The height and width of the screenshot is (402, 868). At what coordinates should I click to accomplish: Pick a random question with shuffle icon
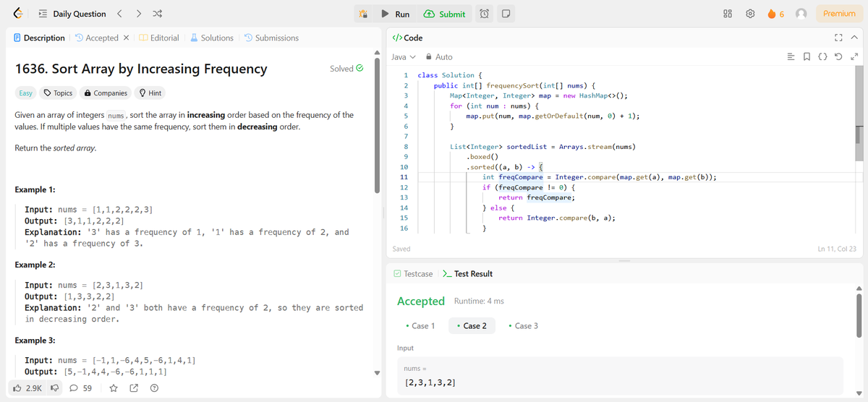[x=158, y=14]
